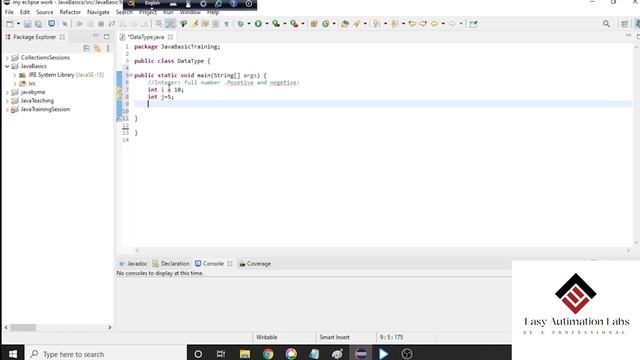Click the Save toolbar icon
The image size is (640, 360).
click(x=27, y=24)
